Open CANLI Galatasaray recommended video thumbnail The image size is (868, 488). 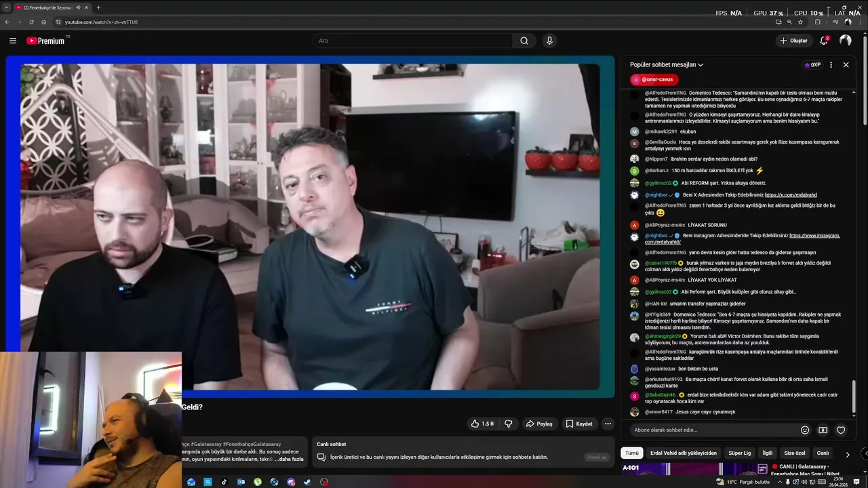694,469
